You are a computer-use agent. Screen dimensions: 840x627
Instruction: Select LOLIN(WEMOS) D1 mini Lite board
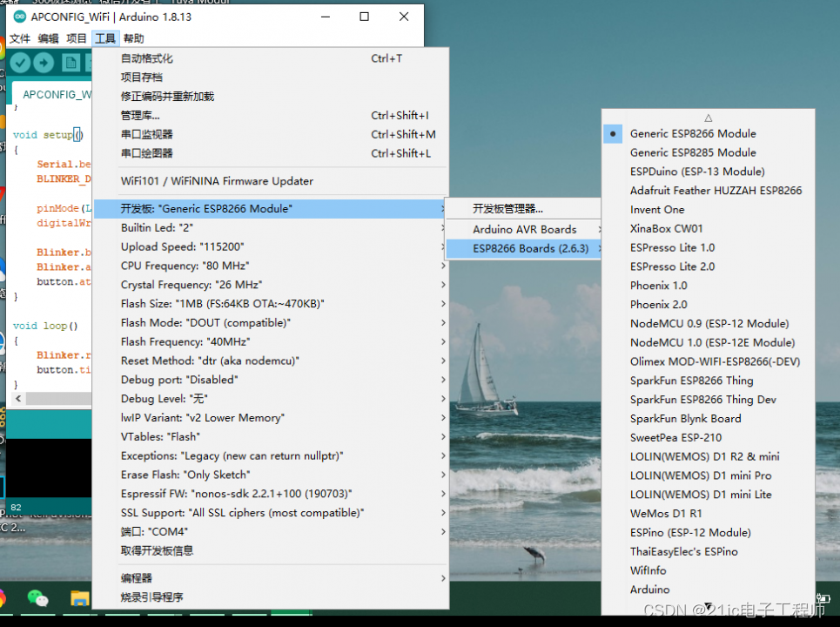[709, 495]
